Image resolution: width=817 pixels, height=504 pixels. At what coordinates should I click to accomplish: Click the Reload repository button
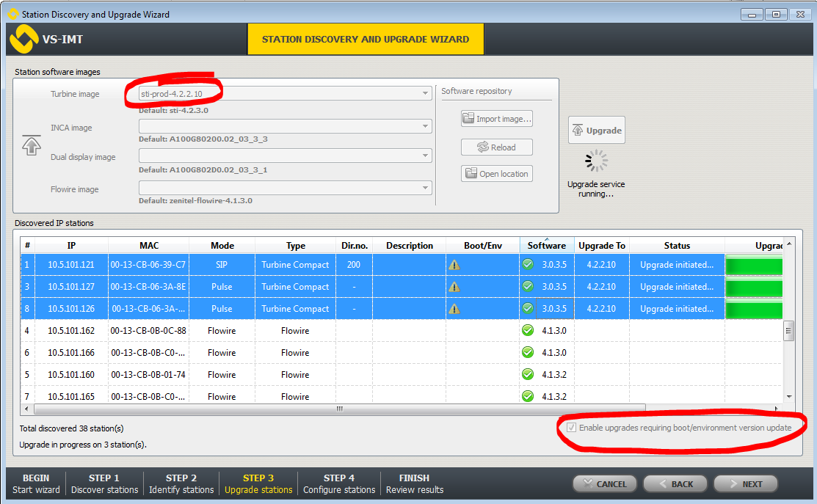(496, 147)
